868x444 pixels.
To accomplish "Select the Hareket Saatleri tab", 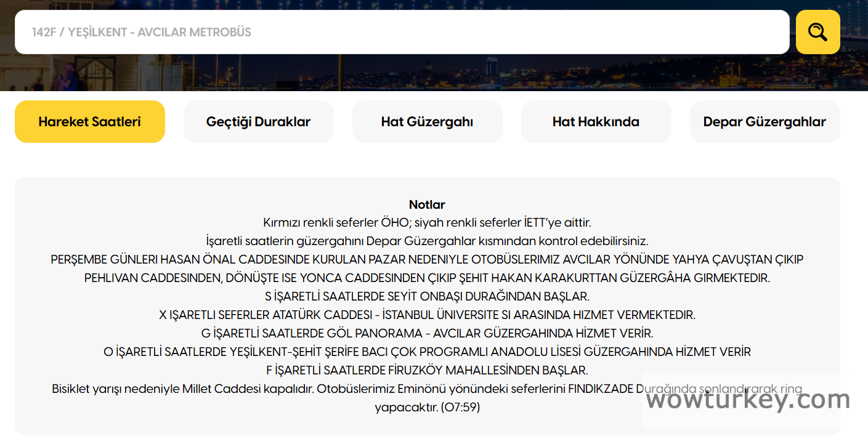I will pyautogui.click(x=90, y=122).
